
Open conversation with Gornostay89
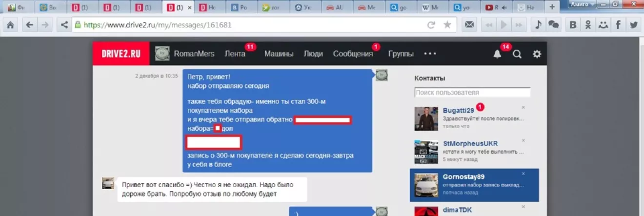coord(474,185)
